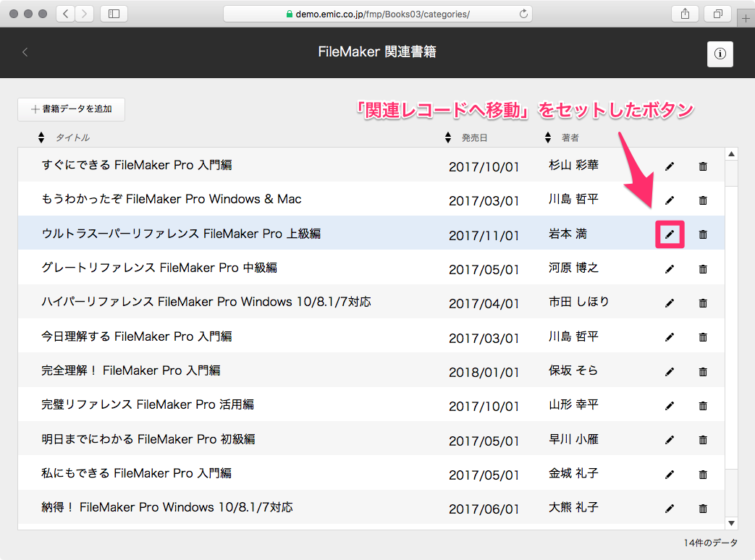Select title ウルトラスーパーリファレンス FileMaker Pro 上級編

click(x=181, y=234)
